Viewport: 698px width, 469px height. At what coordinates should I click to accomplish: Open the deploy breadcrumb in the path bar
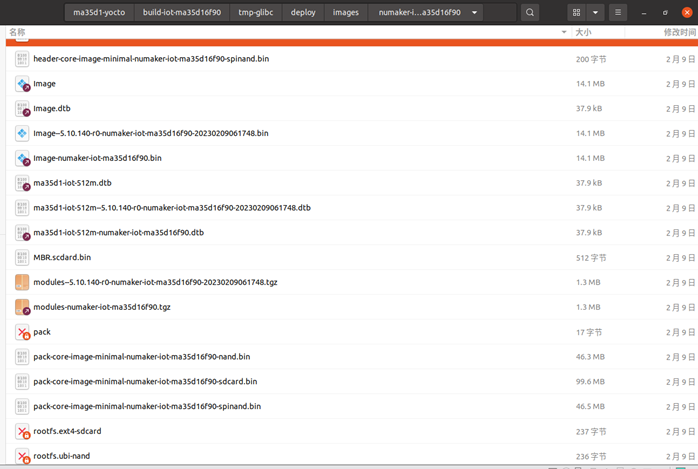[x=303, y=13]
